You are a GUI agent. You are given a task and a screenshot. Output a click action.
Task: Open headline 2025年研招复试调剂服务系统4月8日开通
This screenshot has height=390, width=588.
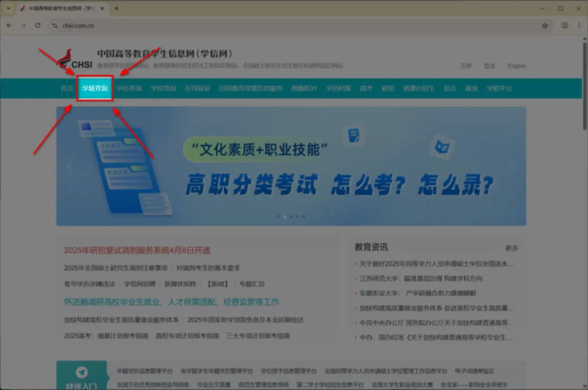click(137, 250)
